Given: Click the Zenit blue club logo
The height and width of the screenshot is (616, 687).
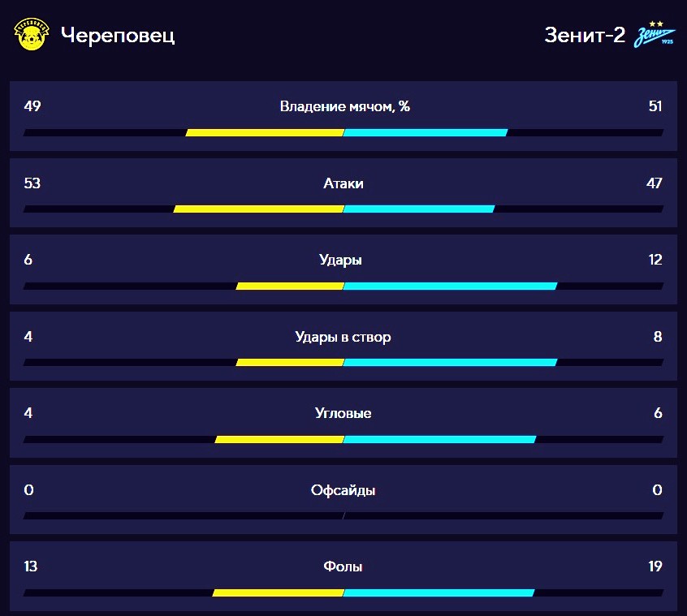Looking at the screenshot, I should 655,34.
